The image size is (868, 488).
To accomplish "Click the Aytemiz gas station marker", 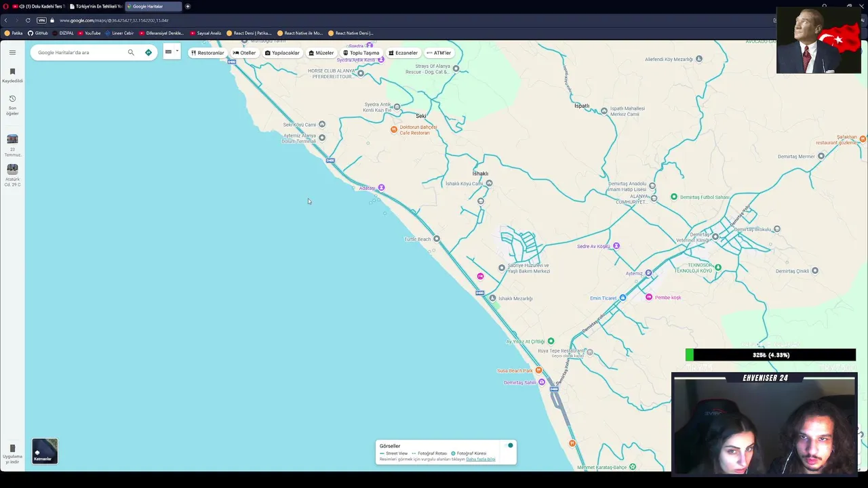I will coord(648,273).
